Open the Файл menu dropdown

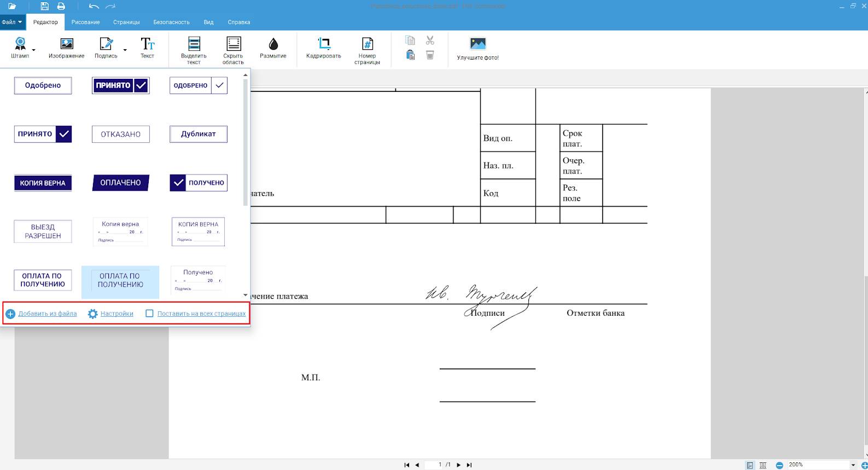(11, 22)
